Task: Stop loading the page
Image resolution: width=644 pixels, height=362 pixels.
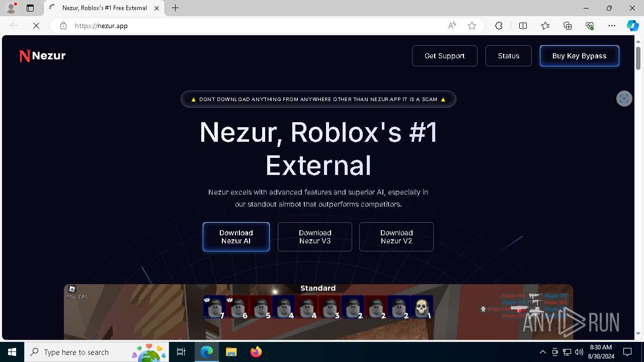Action: (x=36, y=26)
